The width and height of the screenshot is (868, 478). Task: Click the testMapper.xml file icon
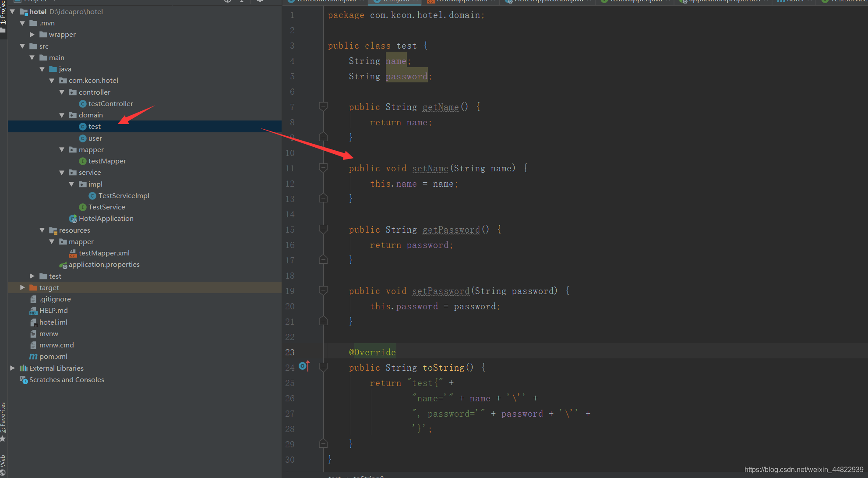(73, 253)
